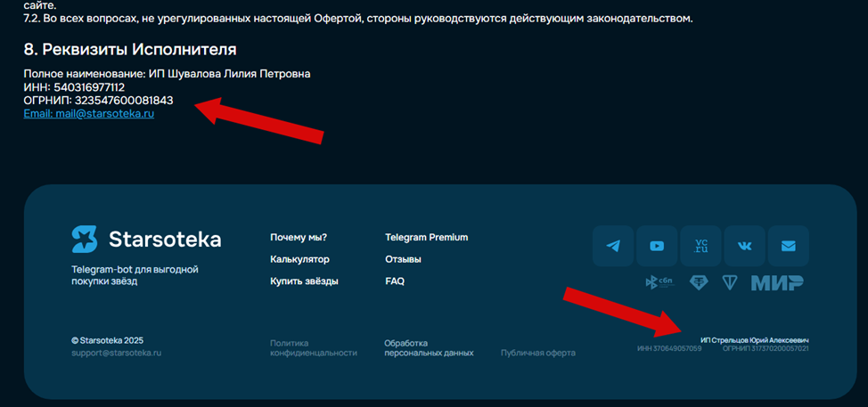868x407 pixels.
Task: Click the СБП payment logo
Action: pos(659,282)
